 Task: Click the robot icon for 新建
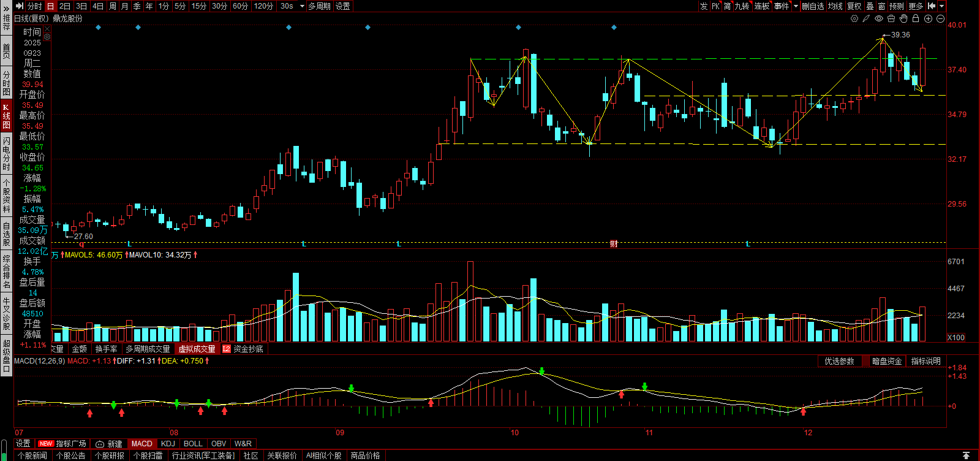coord(100,444)
